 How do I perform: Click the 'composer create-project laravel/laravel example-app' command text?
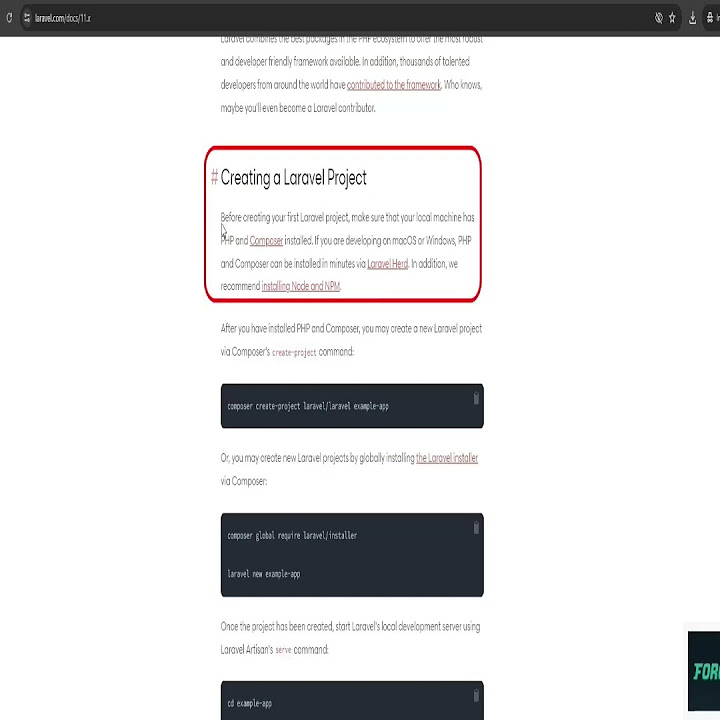(x=308, y=406)
